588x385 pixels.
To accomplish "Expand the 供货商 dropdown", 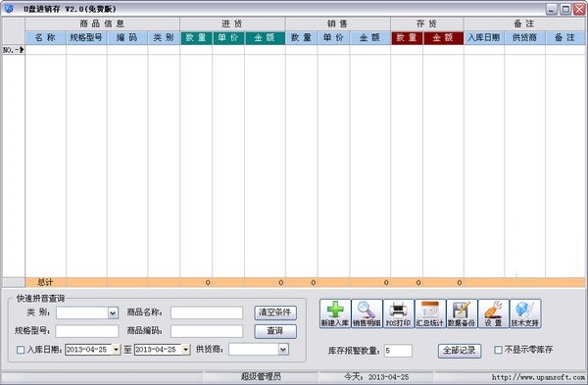I will [283, 350].
